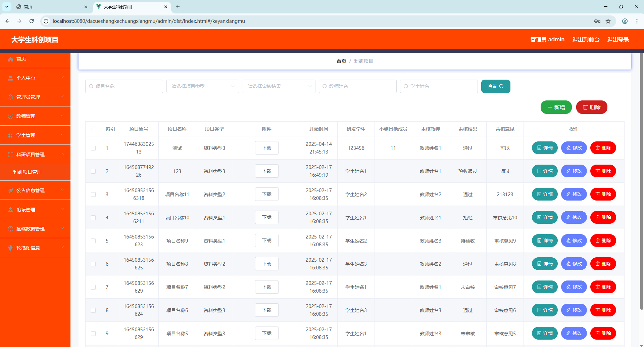This screenshot has height=347, width=644.
Task: Check the row for 项目名称6
Action: pos(93,310)
